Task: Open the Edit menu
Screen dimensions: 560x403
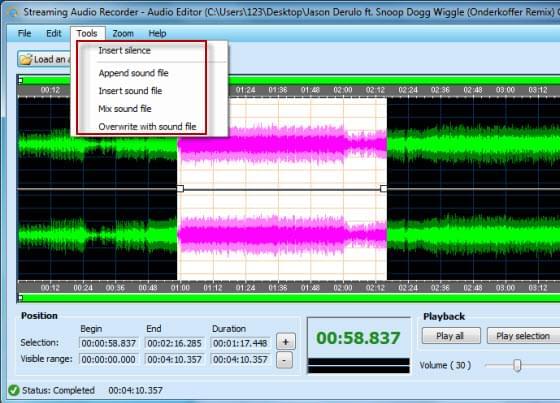Action: coord(54,34)
